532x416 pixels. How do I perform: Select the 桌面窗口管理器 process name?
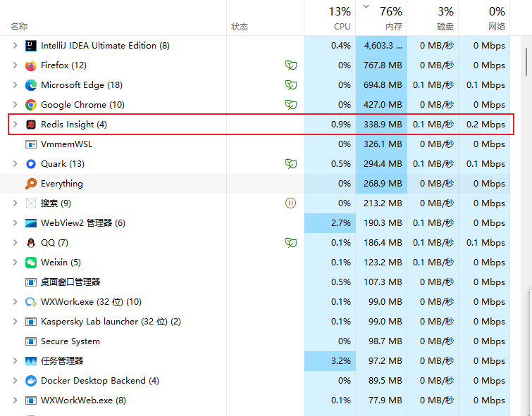point(70,282)
